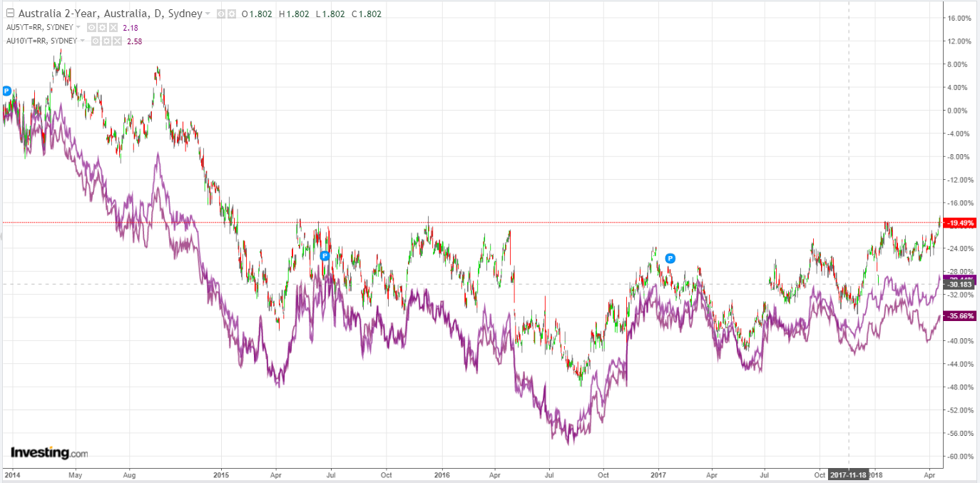Remove the AU10YT=RR comparison series

point(117,41)
